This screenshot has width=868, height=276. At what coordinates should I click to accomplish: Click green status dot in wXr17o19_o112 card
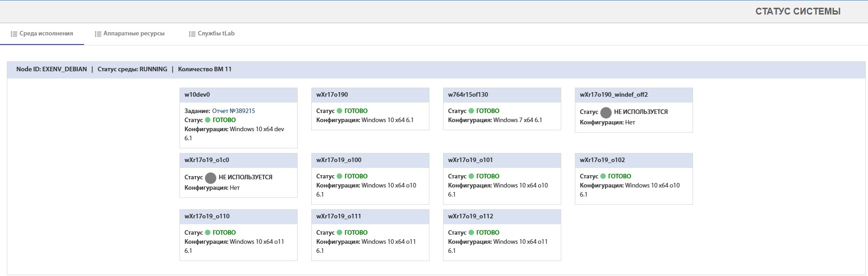471,233
